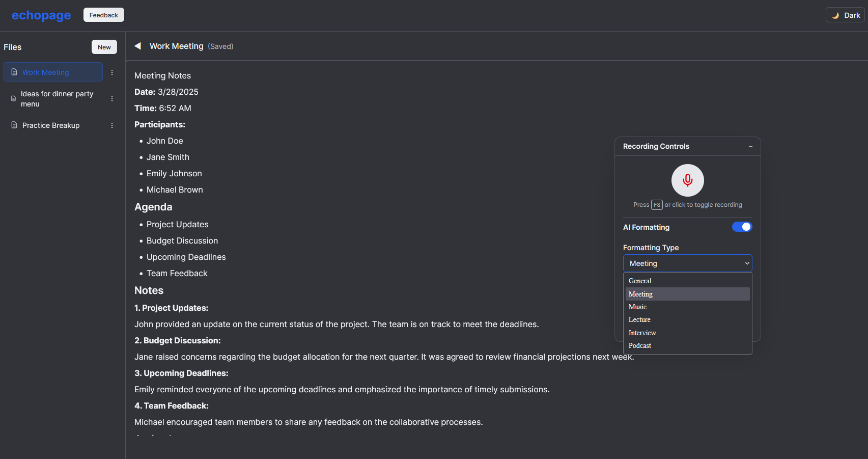The image size is (868, 459).
Task: Open options menu for dinner party file
Action: pyautogui.click(x=112, y=99)
